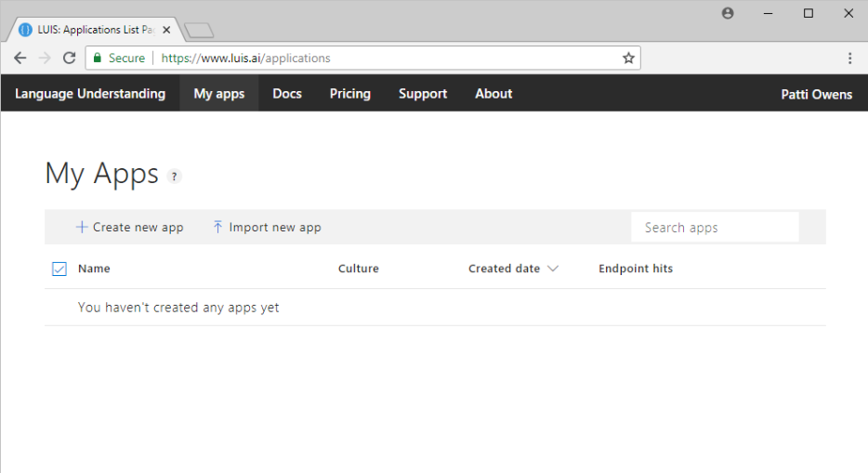Screen dimensions: 868x473
Task: Click the LUIS Applications List browser tab
Action: [x=94, y=30]
